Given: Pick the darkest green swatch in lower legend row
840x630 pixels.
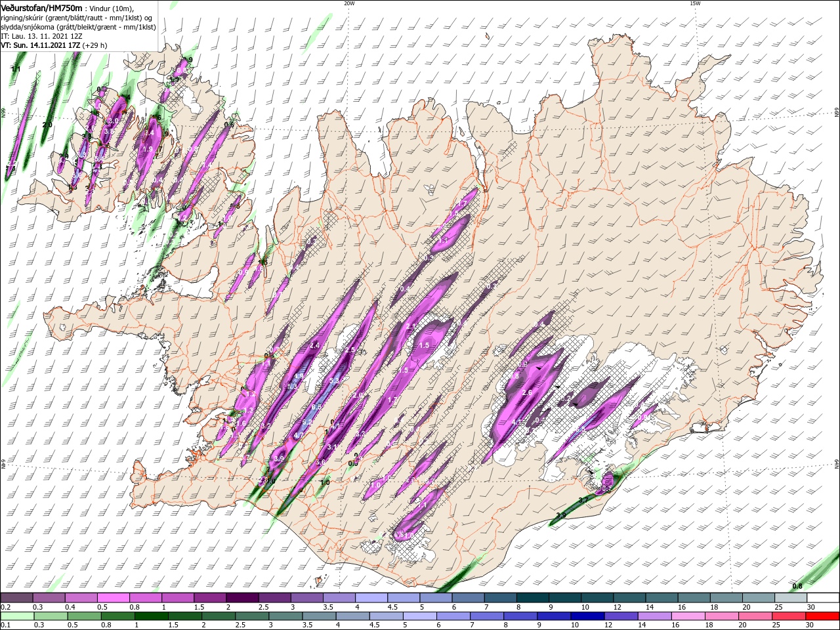Looking at the screenshot, I should pos(151,616).
